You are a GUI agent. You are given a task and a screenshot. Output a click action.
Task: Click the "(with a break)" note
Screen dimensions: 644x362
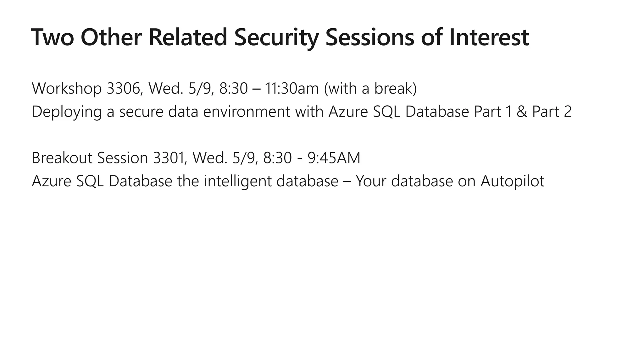tap(370, 88)
